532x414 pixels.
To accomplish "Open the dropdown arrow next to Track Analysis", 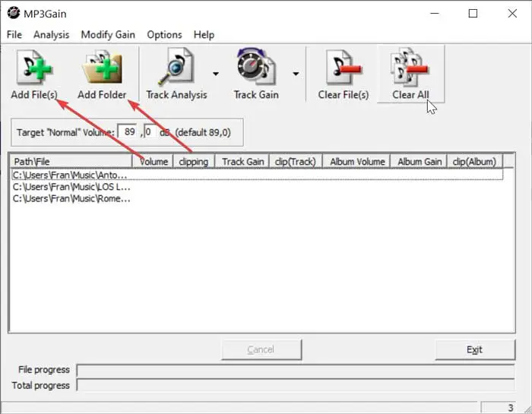I will pos(216,74).
